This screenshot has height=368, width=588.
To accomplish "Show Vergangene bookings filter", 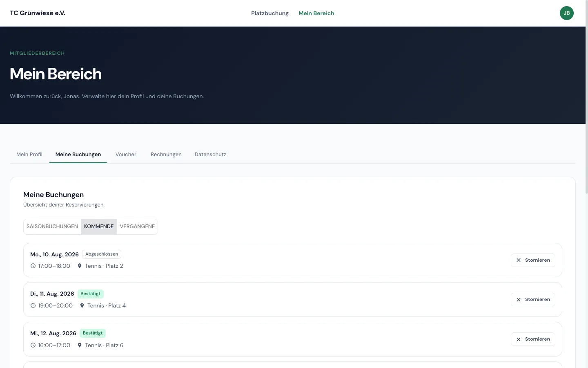I will coord(137,227).
